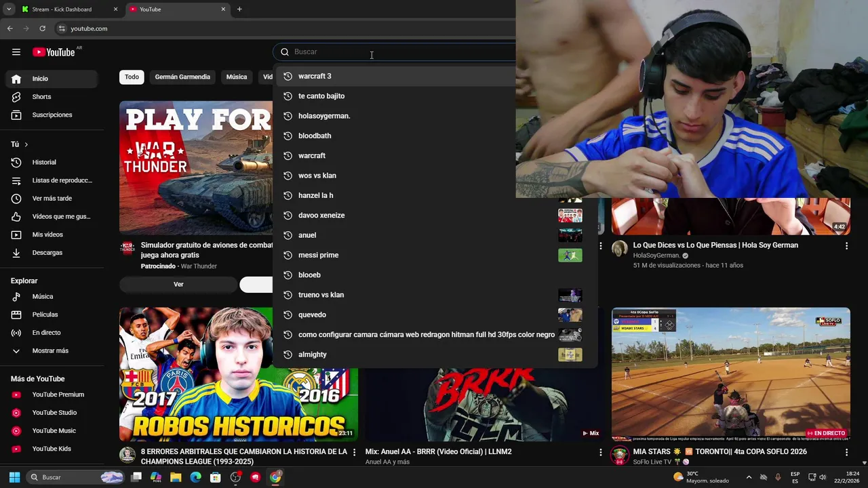Screen dimensions: 868x488
Task: Open Historial in the sidebar
Action: (x=52, y=162)
